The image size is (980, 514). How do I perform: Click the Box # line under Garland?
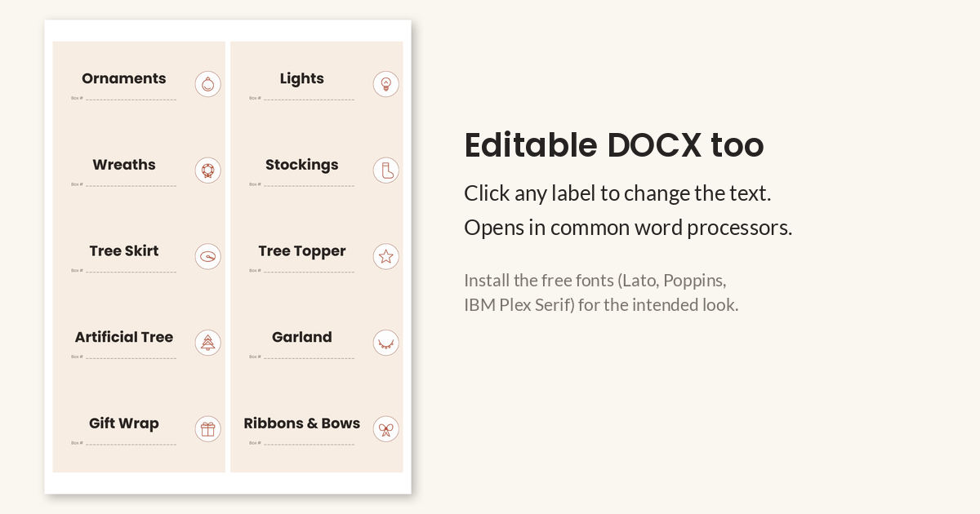pyautogui.click(x=301, y=357)
